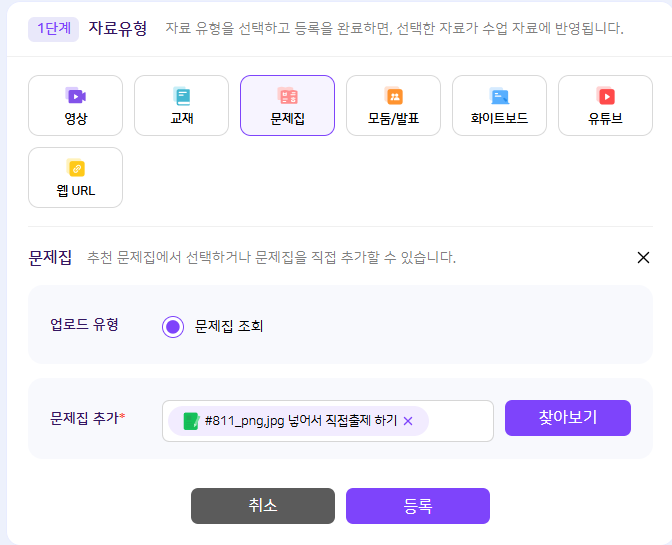Image resolution: width=672 pixels, height=545 pixels.
Task: Click the attached workbook name text
Action: click(301, 421)
